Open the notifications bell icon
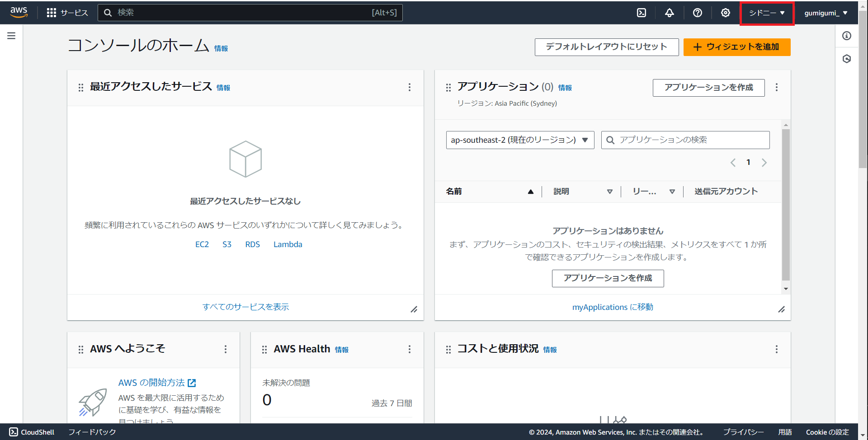 point(670,12)
